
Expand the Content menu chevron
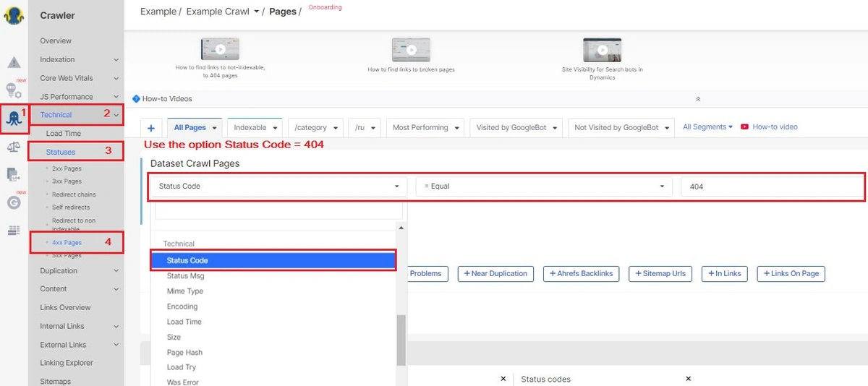[116, 289]
